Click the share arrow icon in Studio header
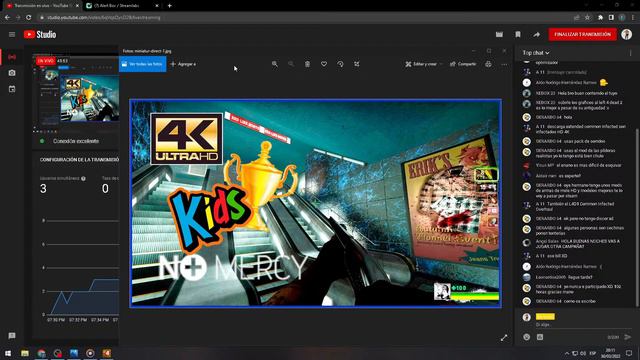This screenshot has height=360, width=640. [x=536, y=35]
